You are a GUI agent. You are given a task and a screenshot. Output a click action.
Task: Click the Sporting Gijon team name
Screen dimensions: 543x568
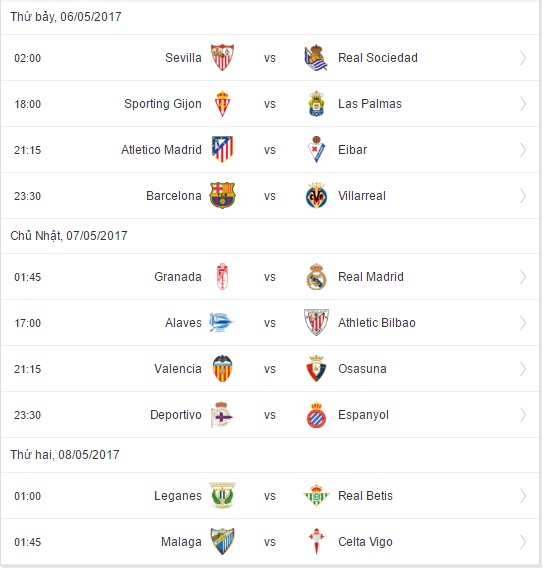[163, 104]
